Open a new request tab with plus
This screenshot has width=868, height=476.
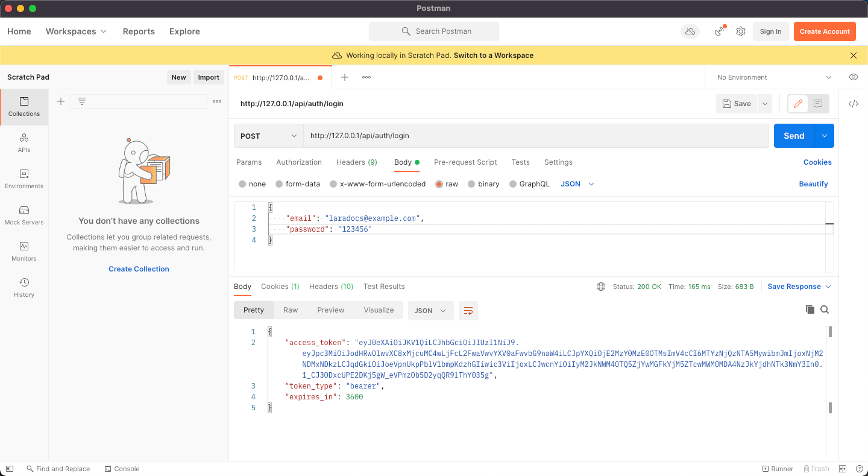click(x=345, y=77)
